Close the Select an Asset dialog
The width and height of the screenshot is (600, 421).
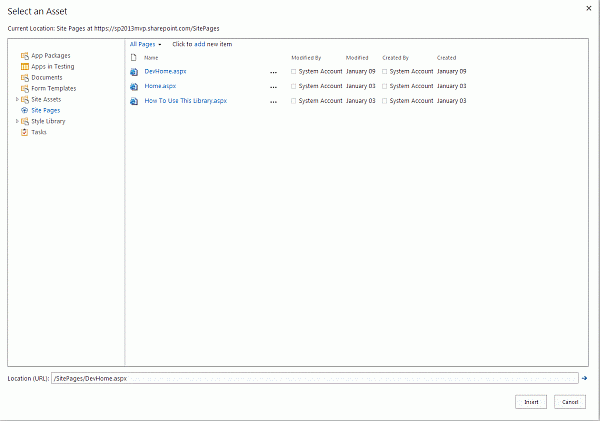[x=589, y=8]
